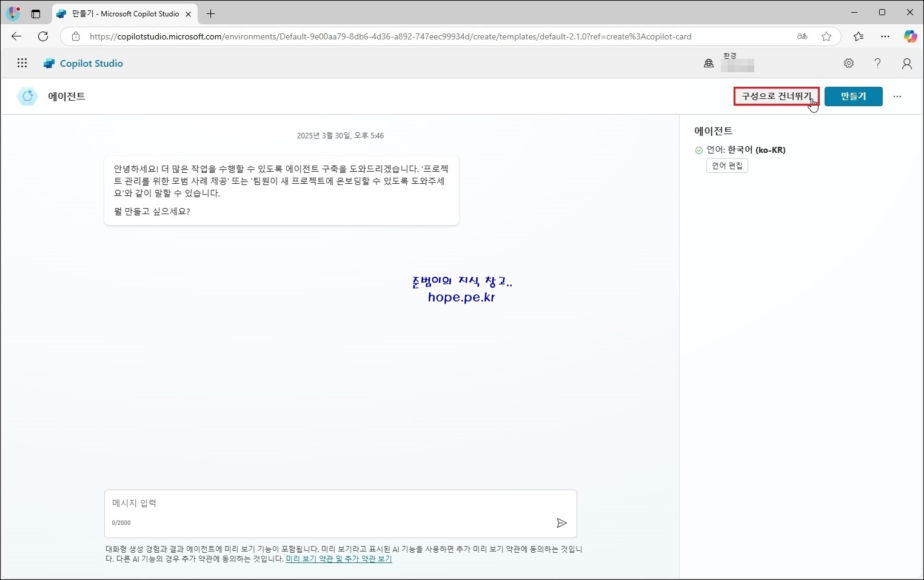Open the Edge profile icon
This screenshot has height=580, width=924.
click(x=13, y=13)
